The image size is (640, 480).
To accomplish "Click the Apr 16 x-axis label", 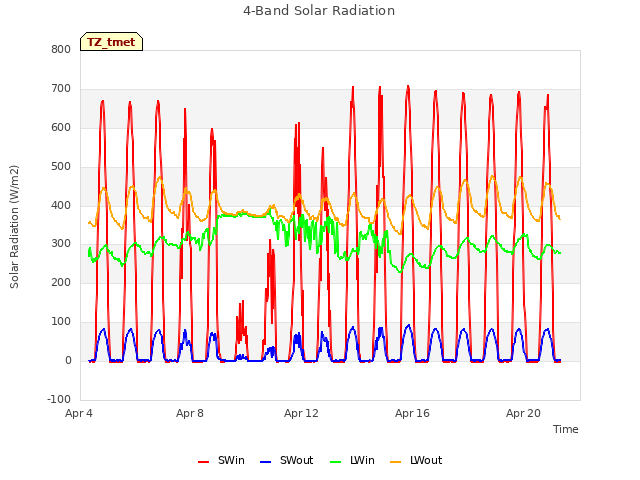I will point(412,413).
